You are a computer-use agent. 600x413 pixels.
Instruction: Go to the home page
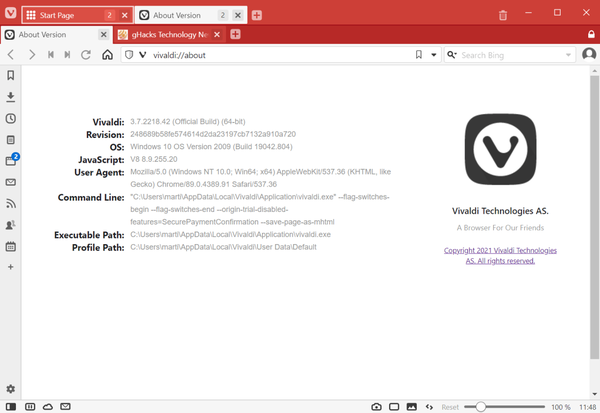tap(108, 55)
